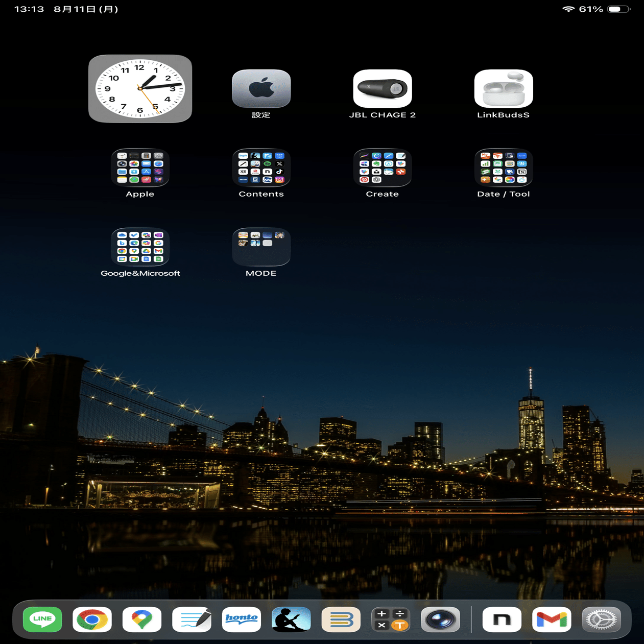Screen dimensions: 644x644
Task: Open the MODE folder
Action: tap(261, 248)
